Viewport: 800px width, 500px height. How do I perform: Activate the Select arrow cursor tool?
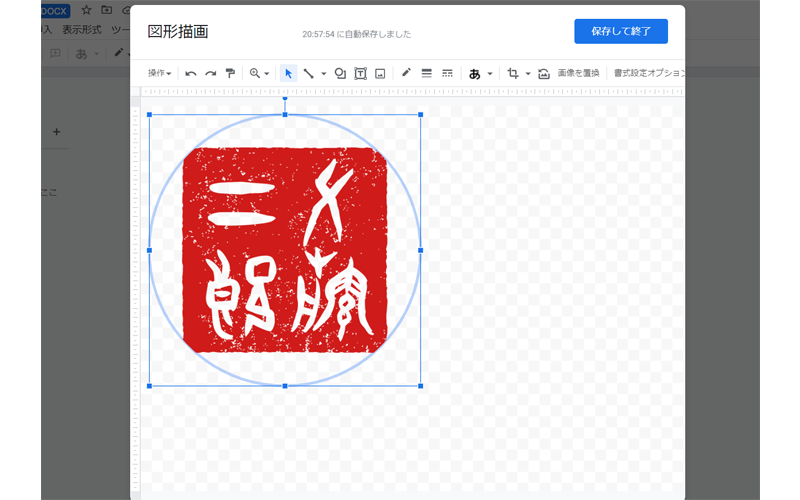tap(288, 73)
